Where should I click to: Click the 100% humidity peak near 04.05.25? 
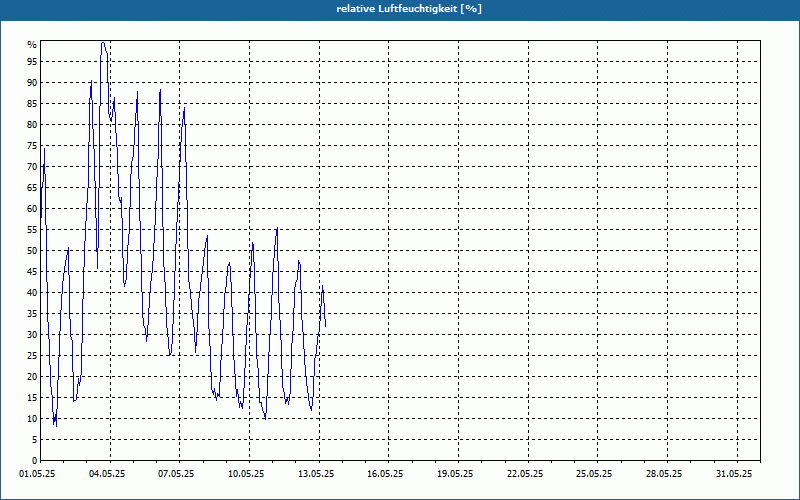tap(103, 43)
